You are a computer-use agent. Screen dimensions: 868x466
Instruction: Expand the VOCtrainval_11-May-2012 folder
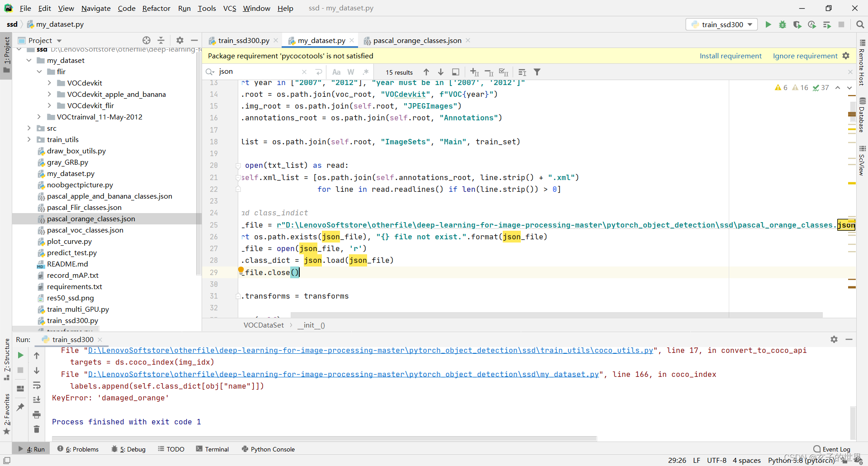coord(40,117)
